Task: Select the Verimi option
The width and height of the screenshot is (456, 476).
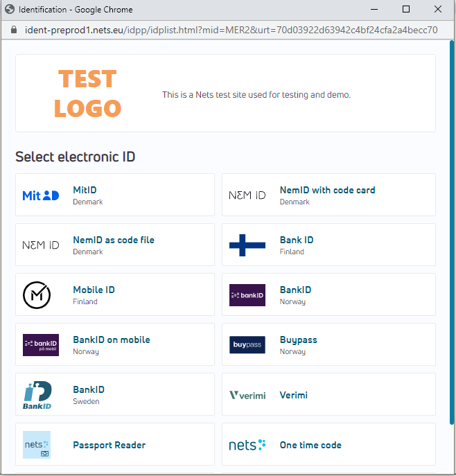Action: coord(328,394)
